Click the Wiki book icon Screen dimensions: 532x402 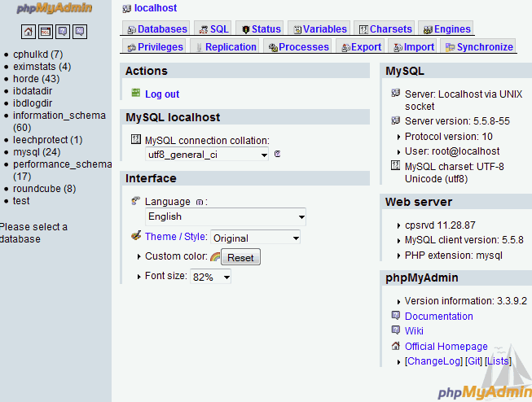(396, 330)
